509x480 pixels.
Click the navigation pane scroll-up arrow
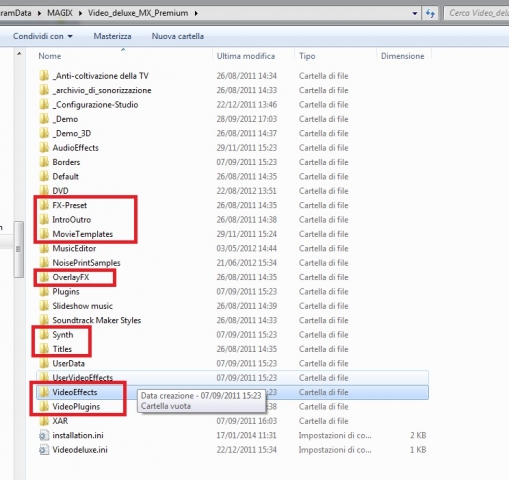(19, 54)
